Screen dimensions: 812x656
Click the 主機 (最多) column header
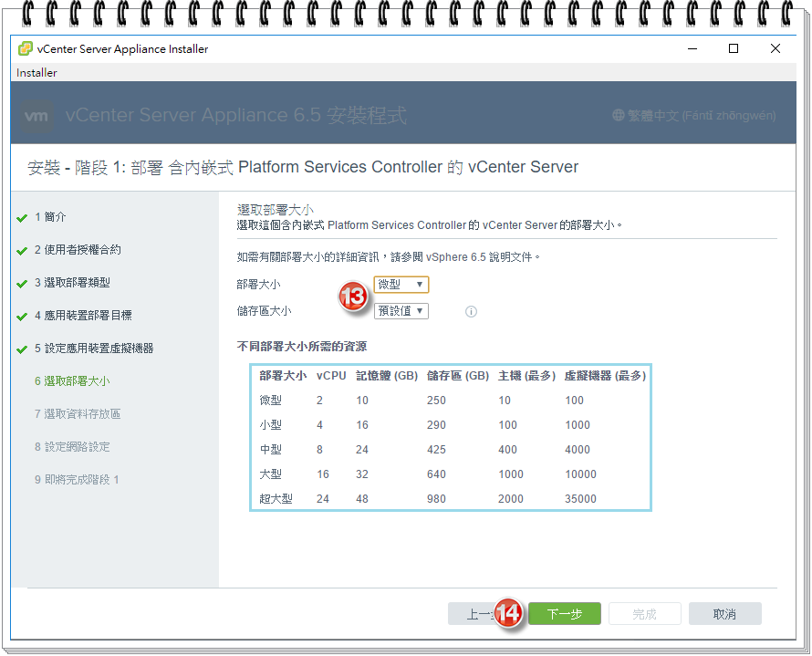(526, 376)
